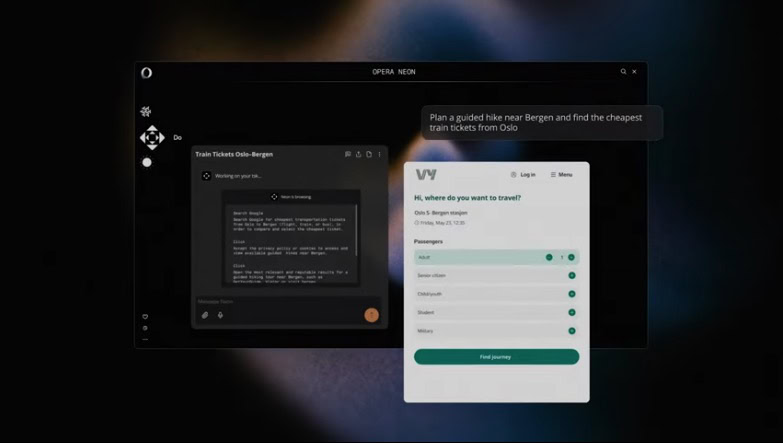Image resolution: width=783 pixels, height=443 pixels.
Task: Select the Do agent icon in sidebar
Action: (152, 138)
